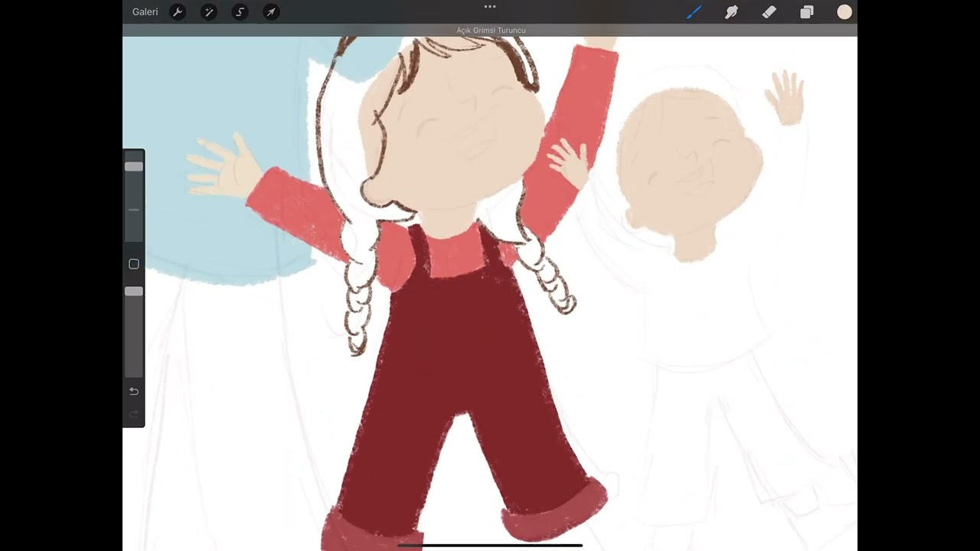980x551 pixels.
Task: Tap the three-dot multitasking menu at top
Action: pos(490,6)
